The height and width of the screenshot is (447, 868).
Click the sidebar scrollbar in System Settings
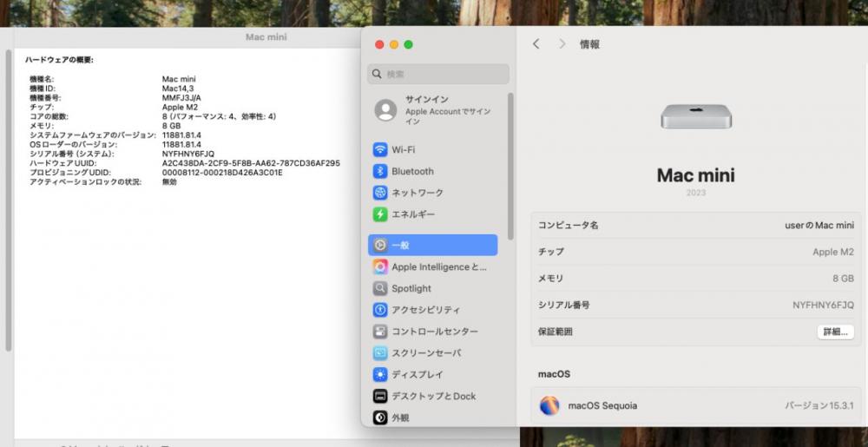click(510, 166)
